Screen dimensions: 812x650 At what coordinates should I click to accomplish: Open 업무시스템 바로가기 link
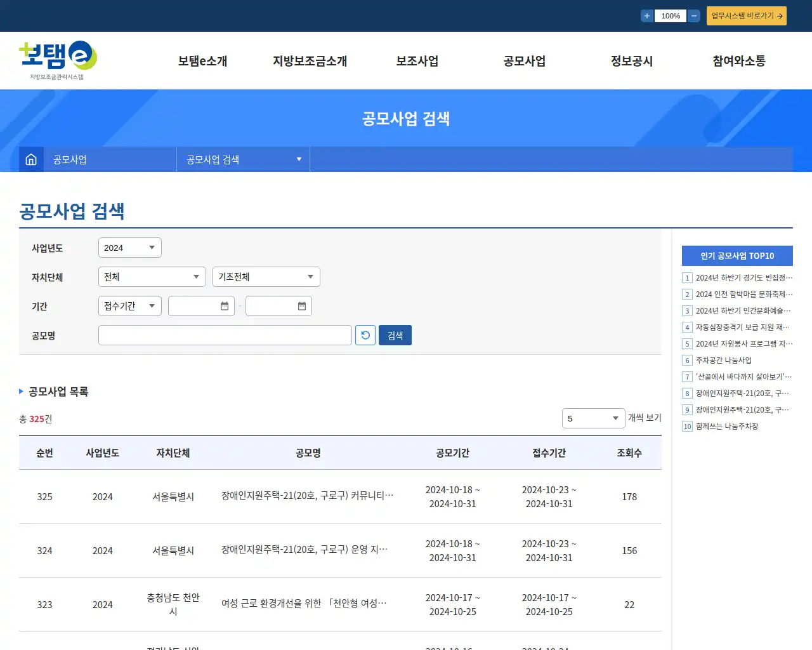pos(747,16)
